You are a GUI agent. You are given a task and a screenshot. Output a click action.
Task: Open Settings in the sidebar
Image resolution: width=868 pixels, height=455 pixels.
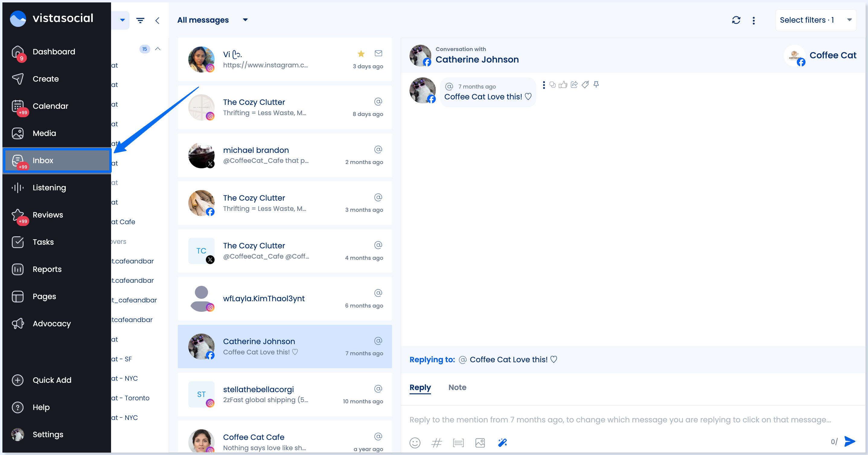[x=56, y=434]
